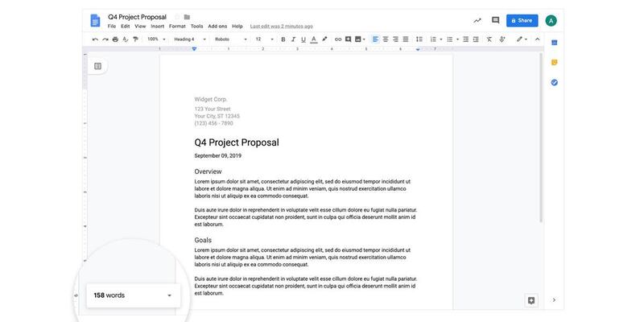This screenshot has height=322, width=644.
Task: Show the document outline icon
Action: click(97, 66)
